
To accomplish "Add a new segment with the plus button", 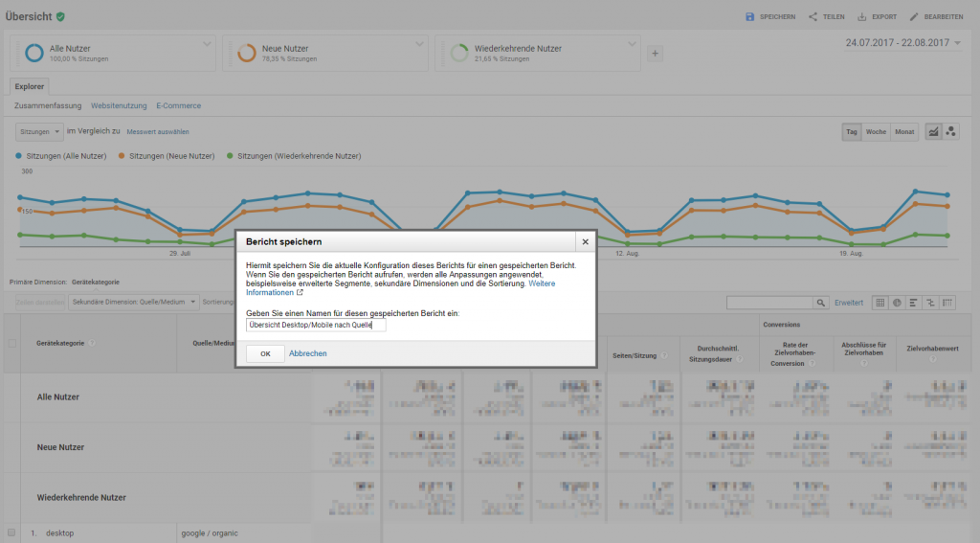I will tap(655, 54).
